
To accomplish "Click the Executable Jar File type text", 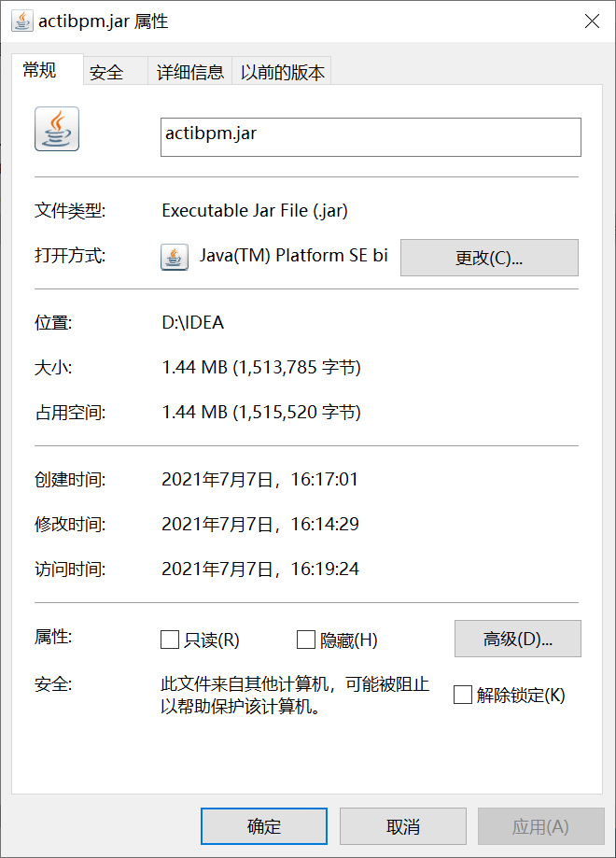I will pos(255,210).
